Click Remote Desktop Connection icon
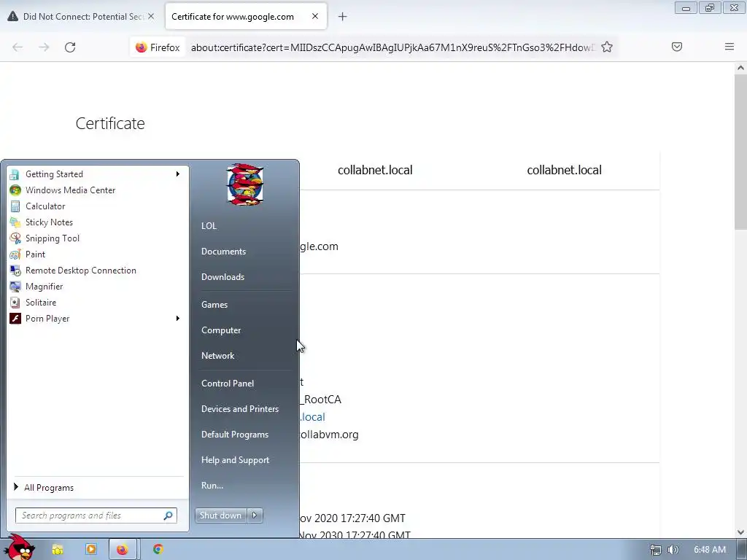 pyautogui.click(x=15, y=271)
